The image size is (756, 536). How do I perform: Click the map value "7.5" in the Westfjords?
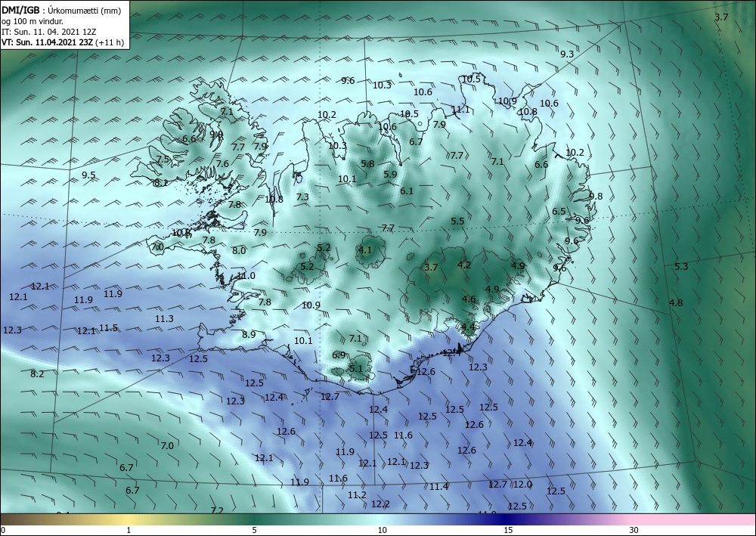(x=163, y=159)
